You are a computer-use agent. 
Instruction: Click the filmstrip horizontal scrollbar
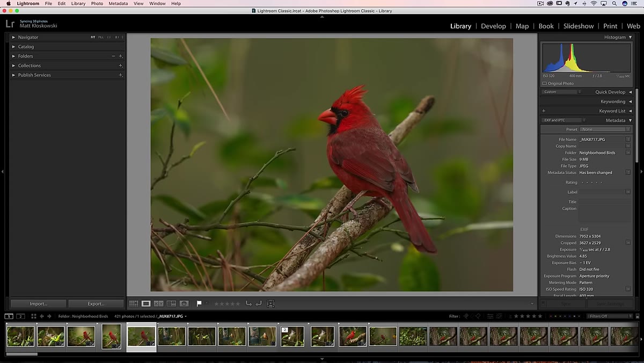click(21, 354)
